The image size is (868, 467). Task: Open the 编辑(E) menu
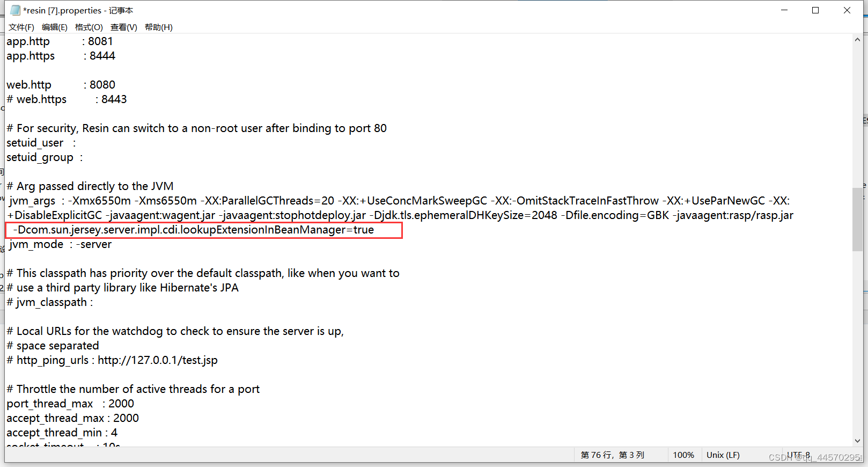point(55,27)
